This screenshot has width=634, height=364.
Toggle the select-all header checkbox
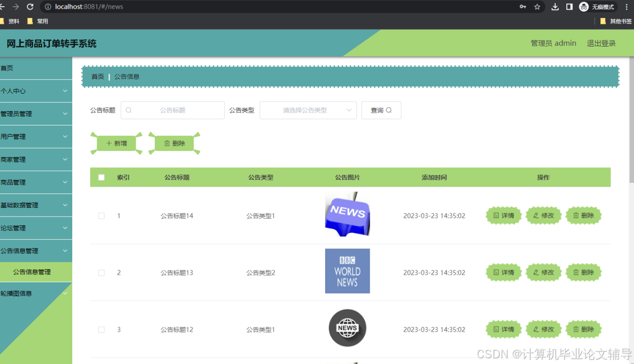(x=101, y=178)
